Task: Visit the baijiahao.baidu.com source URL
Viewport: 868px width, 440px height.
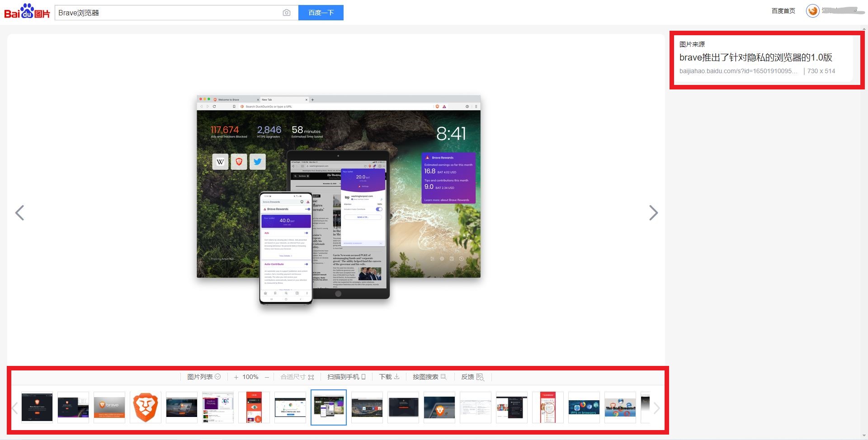Action: point(738,71)
